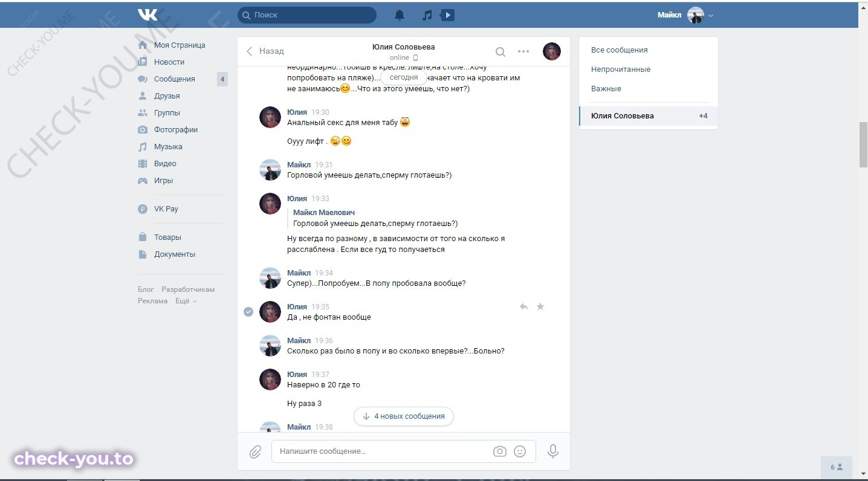Click the video play icon in header
This screenshot has width=868, height=481.
point(447,15)
